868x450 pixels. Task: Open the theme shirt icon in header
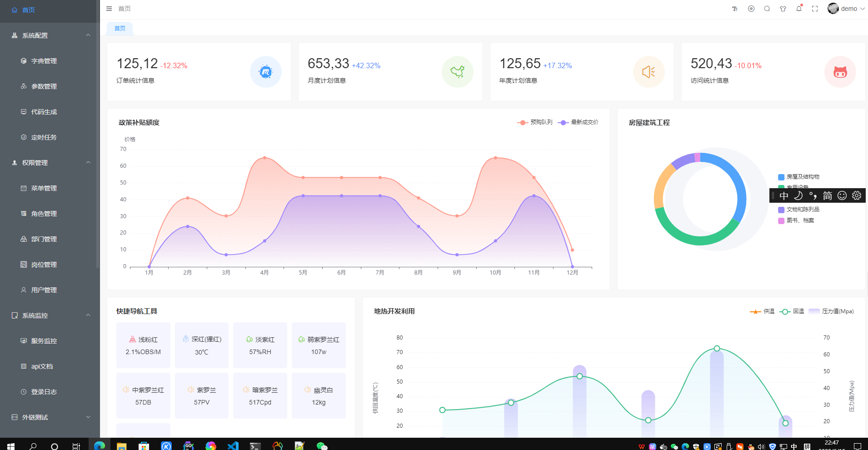(783, 9)
